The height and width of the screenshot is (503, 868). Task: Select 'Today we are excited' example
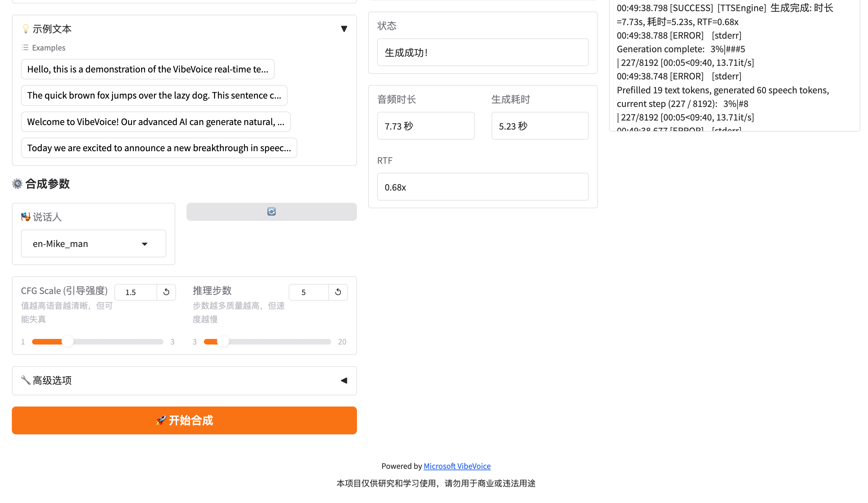[159, 148]
